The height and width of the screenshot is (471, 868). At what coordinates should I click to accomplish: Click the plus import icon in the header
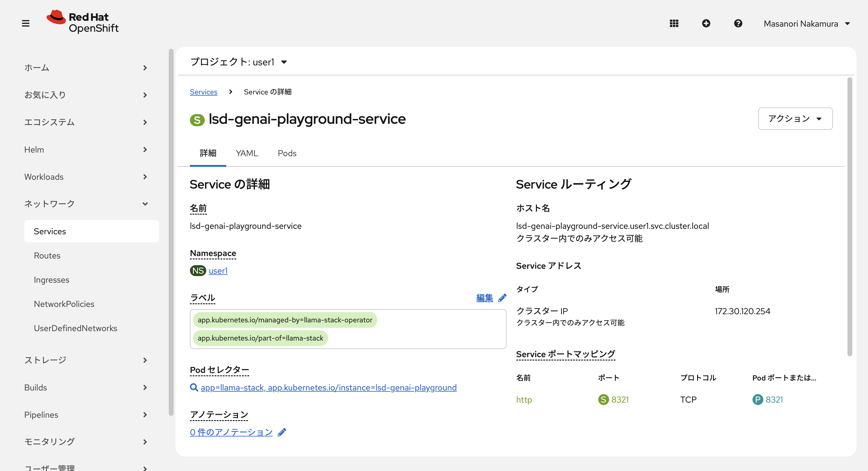(x=706, y=23)
